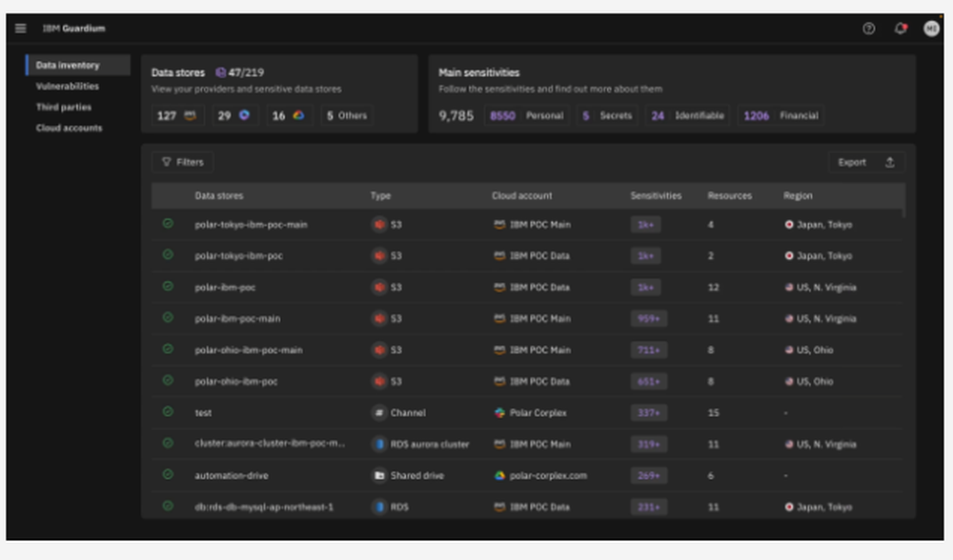This screenshot has height=560, width=953.
Task: Open the Filters button
Action: pyautogui.click(x=182, y=162)
